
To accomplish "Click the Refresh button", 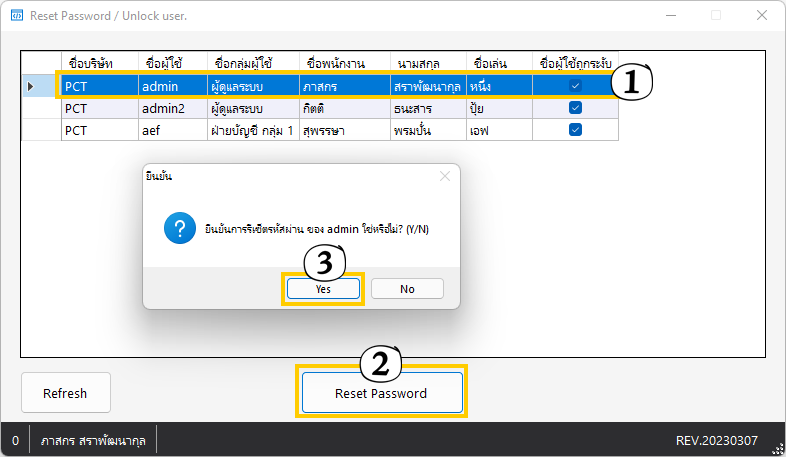I will (x=65, y=393).
